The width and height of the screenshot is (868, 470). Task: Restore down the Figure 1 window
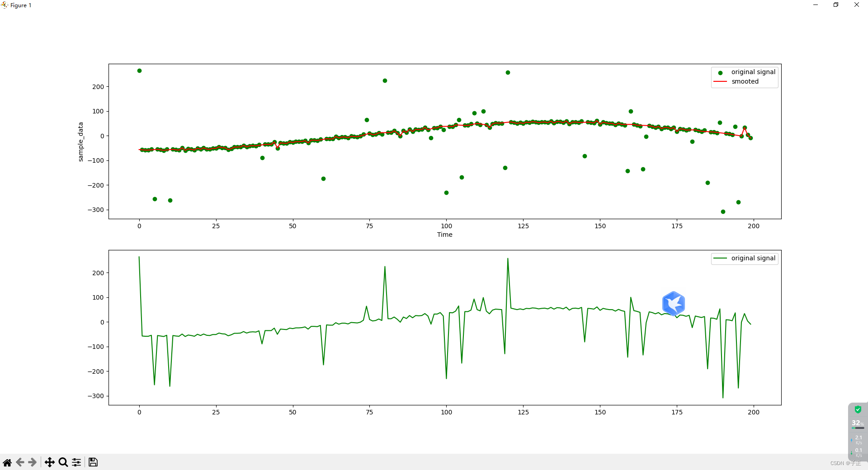pyautogui.click(x=836, y=5)
